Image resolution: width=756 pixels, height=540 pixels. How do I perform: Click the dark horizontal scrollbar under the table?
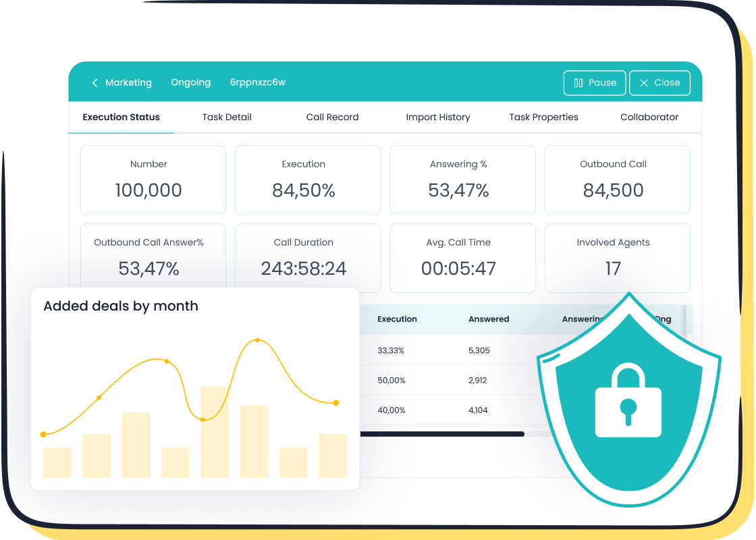pyautogui.click(x=444, y=433)
